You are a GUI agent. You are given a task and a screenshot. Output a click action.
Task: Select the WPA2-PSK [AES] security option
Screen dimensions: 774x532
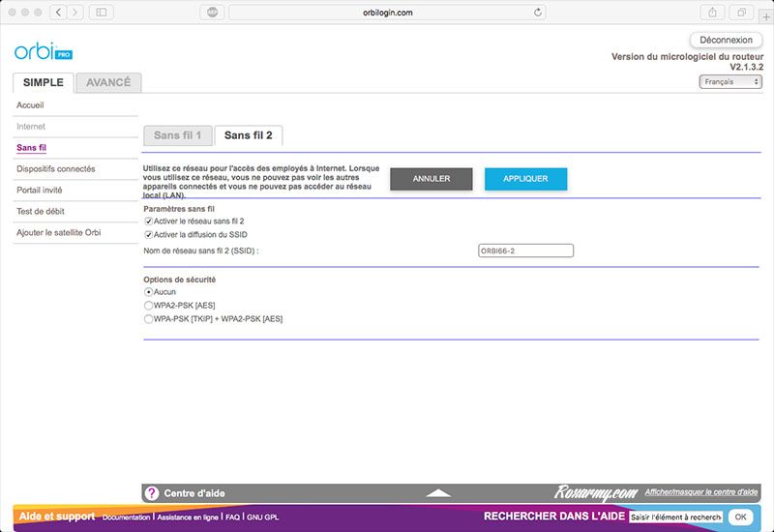tap(149, 305)
